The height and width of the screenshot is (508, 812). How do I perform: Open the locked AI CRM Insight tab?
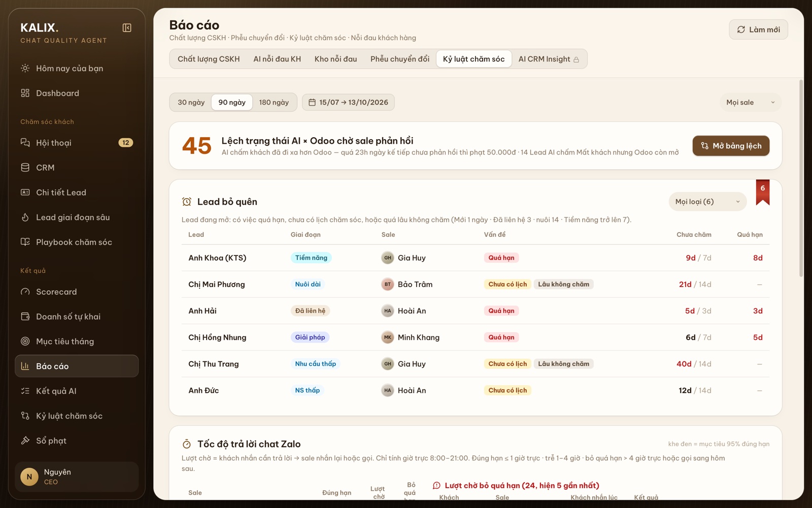[549, 59]
